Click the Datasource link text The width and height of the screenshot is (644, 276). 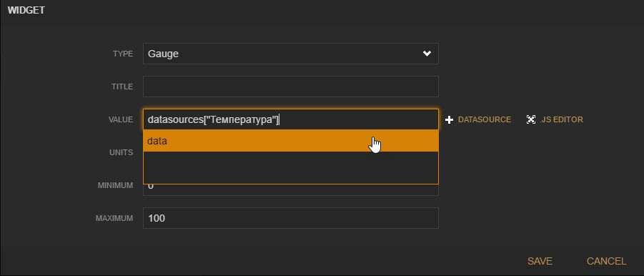click(x=484, y=119)
